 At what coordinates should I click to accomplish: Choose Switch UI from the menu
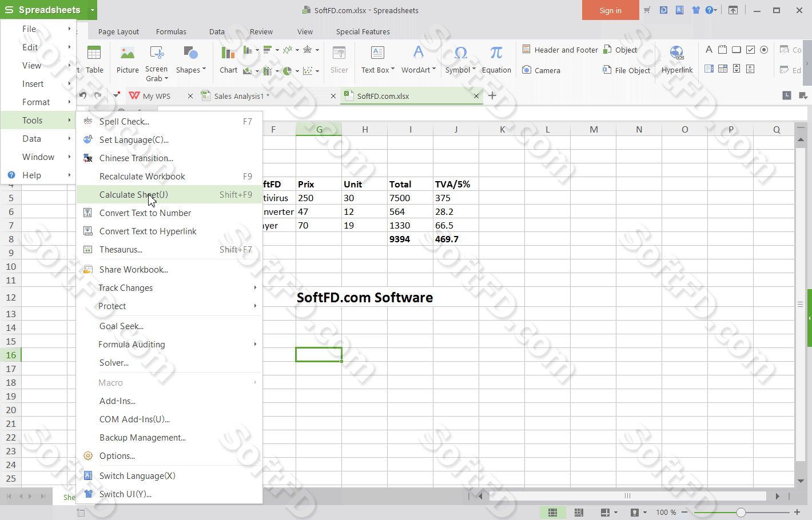(169, 494)
